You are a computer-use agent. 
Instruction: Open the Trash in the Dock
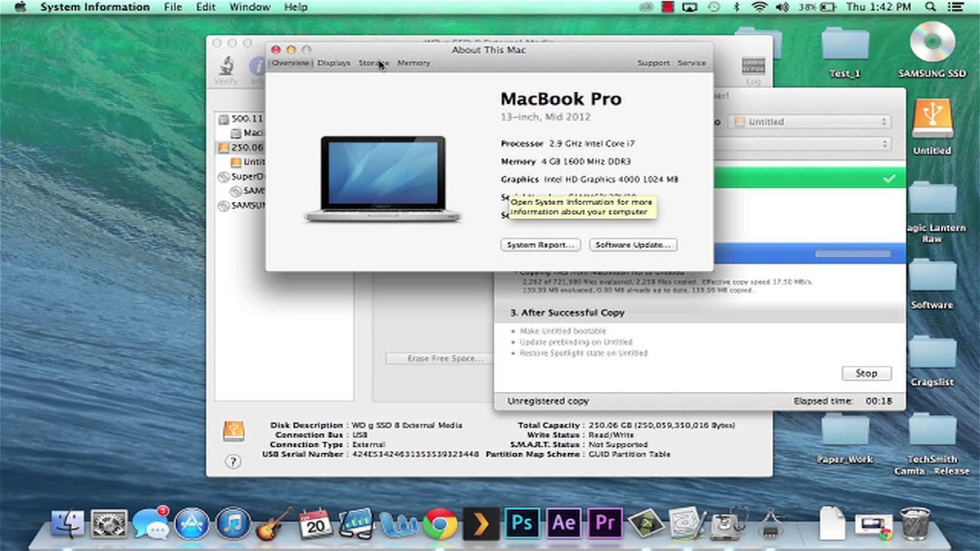(915, 524)
